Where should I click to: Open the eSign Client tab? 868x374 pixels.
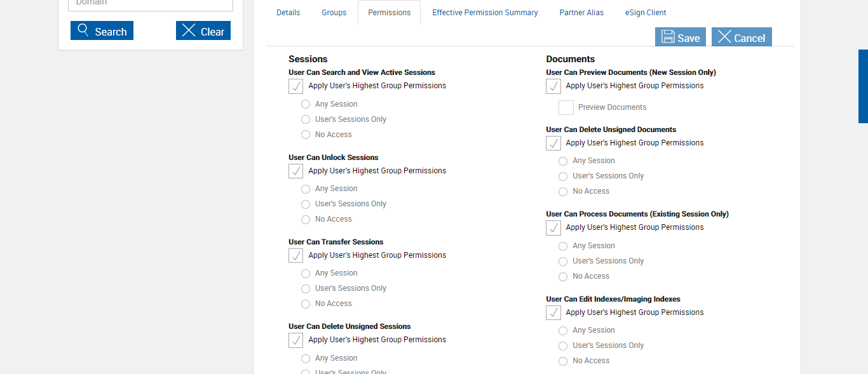click(x=646, y=13)
